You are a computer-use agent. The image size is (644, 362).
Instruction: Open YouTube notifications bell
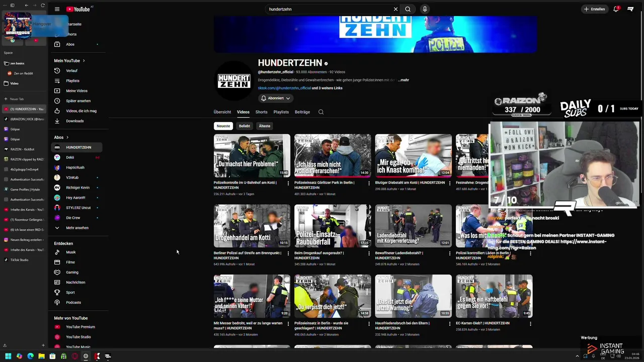[616, 9]
